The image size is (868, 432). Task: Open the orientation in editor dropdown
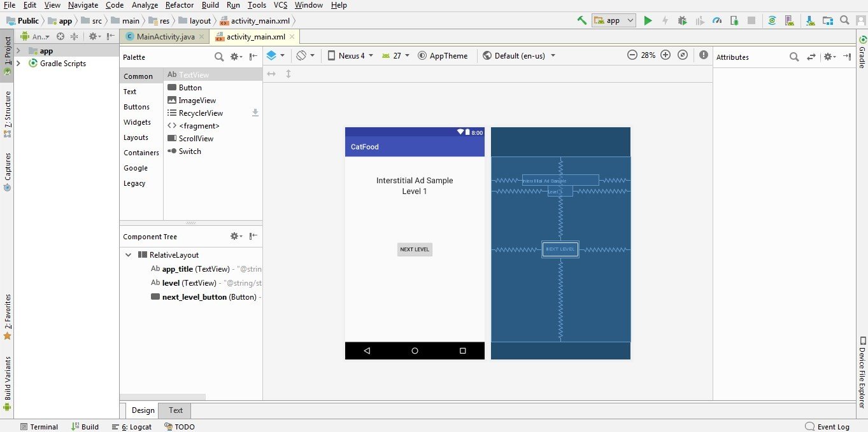306,55
